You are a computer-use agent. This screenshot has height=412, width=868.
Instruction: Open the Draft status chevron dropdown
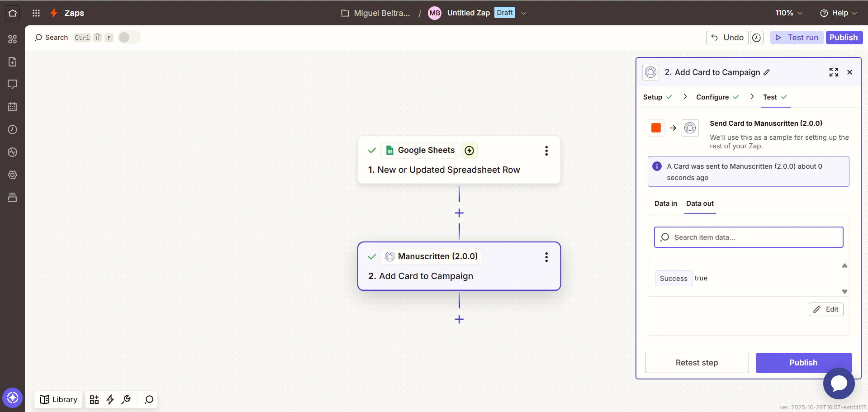coord(523,13)
